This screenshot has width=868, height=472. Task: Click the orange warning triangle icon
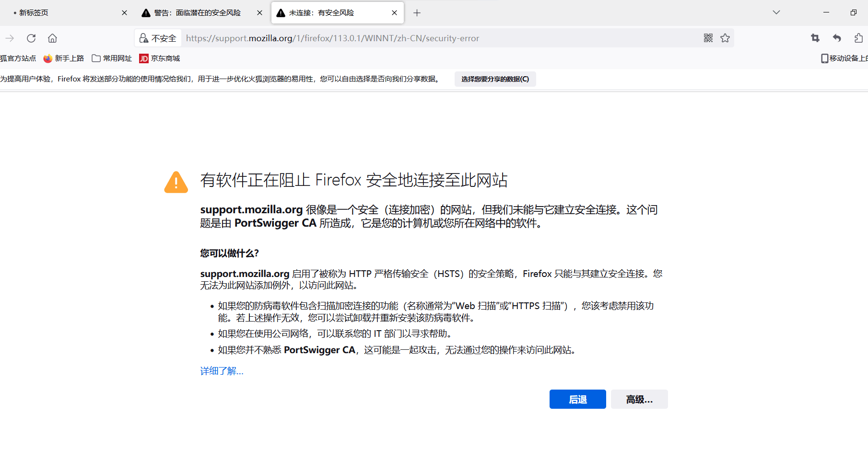tap(176, 183)
